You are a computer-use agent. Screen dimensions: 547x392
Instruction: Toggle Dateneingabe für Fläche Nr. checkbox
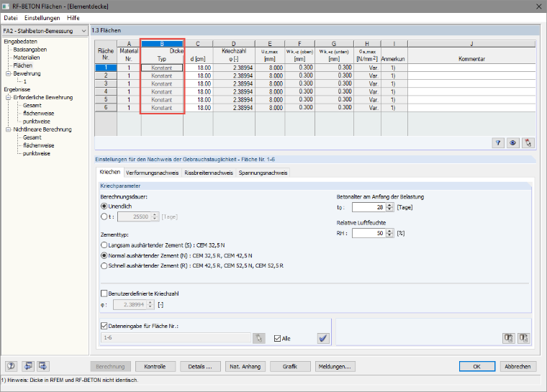104,326
